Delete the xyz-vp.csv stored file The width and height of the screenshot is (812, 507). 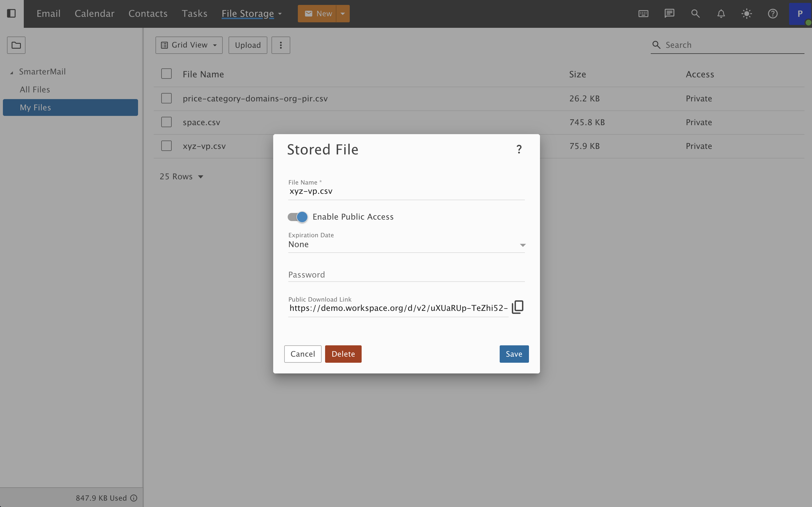click(343, 354)
